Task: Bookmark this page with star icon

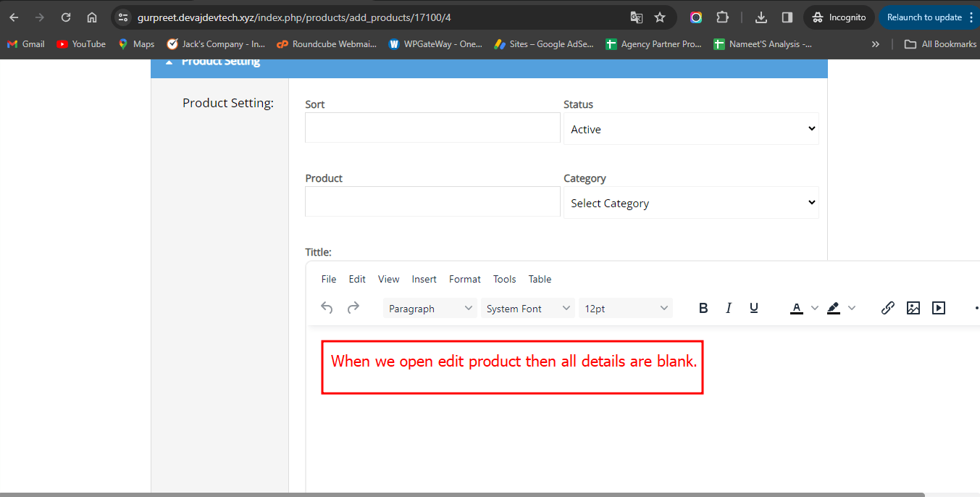Action: (x=659, y=17)
